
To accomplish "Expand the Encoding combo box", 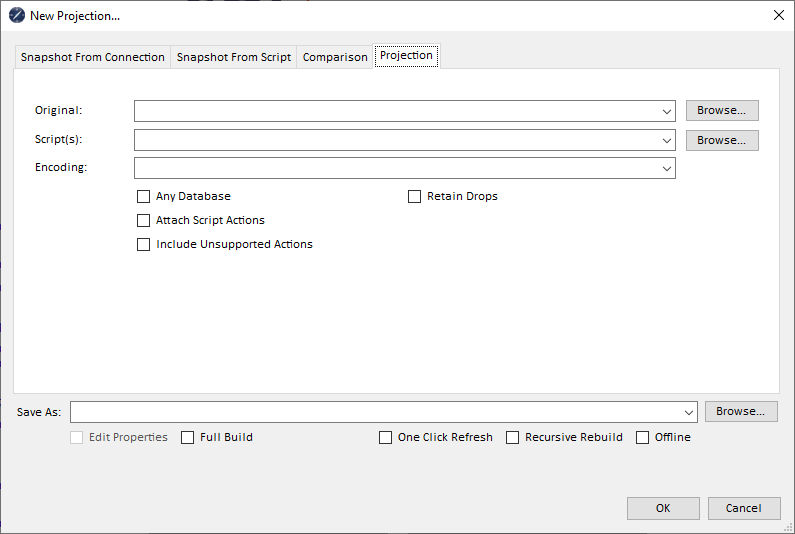I will click(666, 169).
